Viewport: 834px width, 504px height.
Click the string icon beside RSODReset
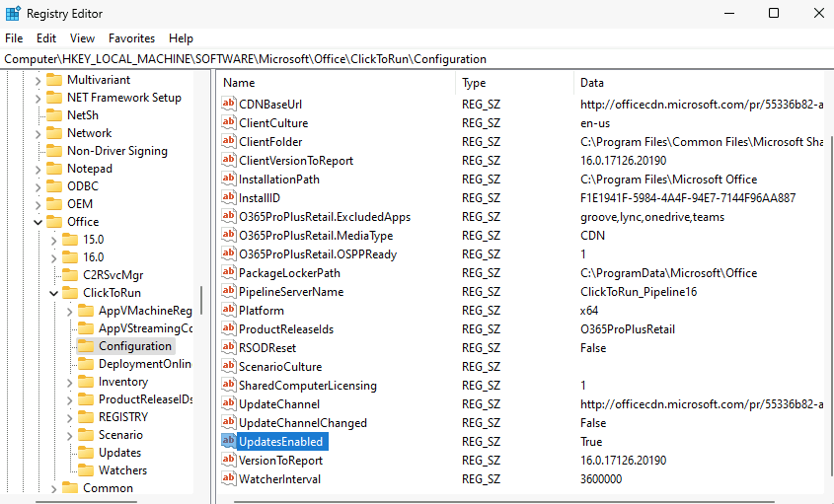click(x=229, y=347)
